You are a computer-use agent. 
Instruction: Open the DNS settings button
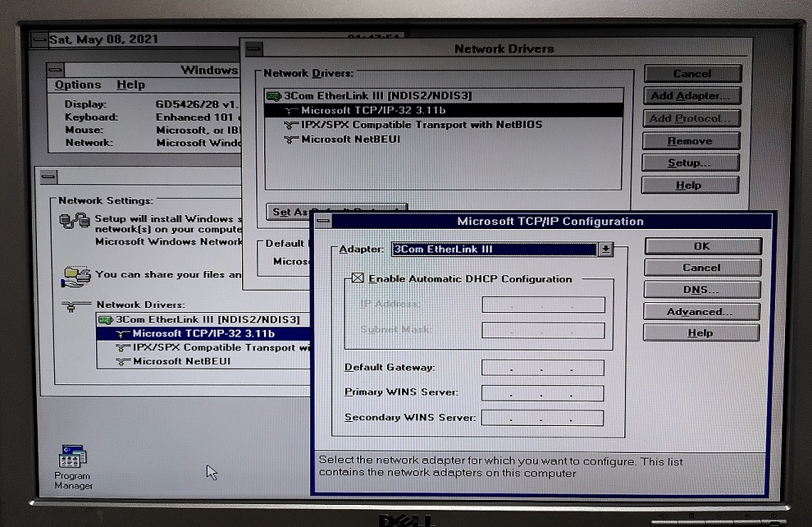(702, 290)
